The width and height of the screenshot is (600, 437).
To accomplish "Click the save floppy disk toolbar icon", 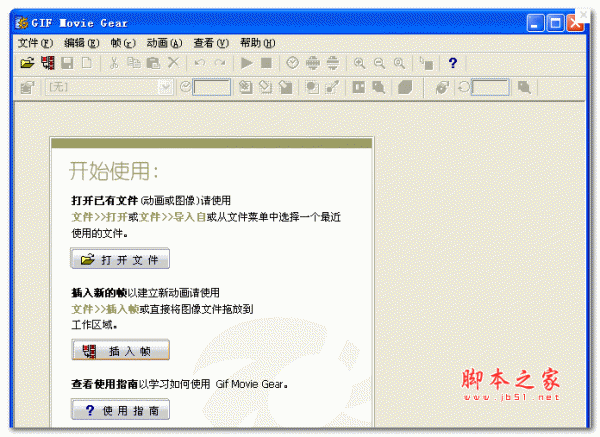I will pos(67,63).
